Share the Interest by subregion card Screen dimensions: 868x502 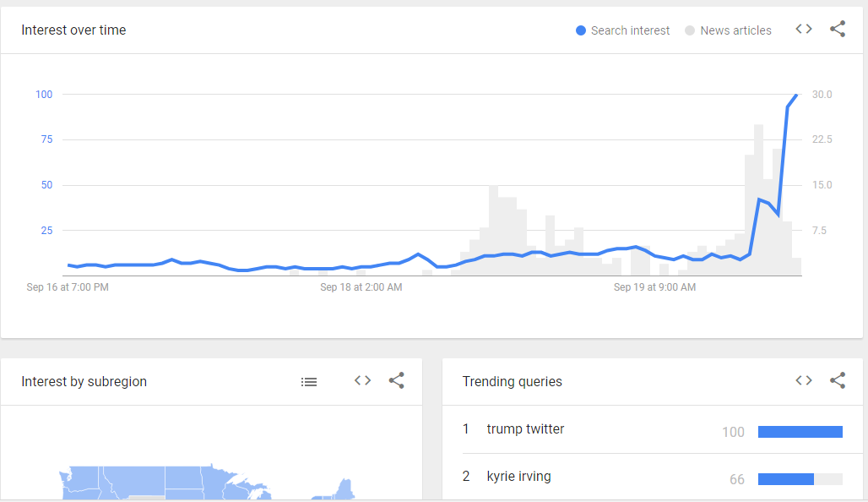[x=396, y=381]
